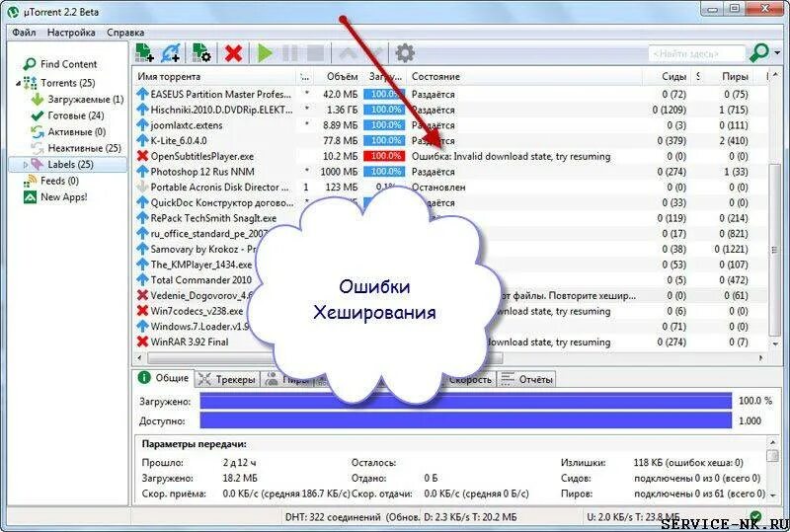The width and height of the screenshot is (790, 532).
Task: Click red 100.0% progress bar of OpenSubtitlesPlayer
Action: pyautogui.click(x=385, y=156)
